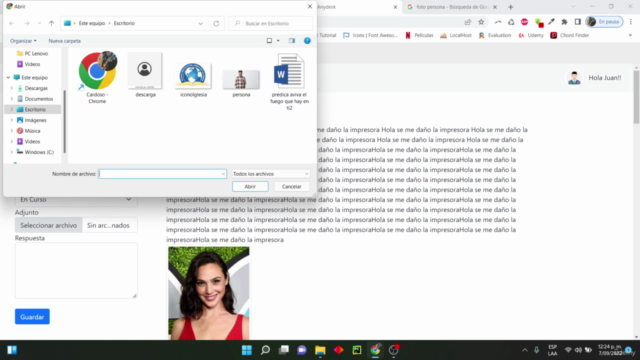Open the Chrome side panel icon
Viewport: 640px width, 360px height.
[x=578, y=22]
